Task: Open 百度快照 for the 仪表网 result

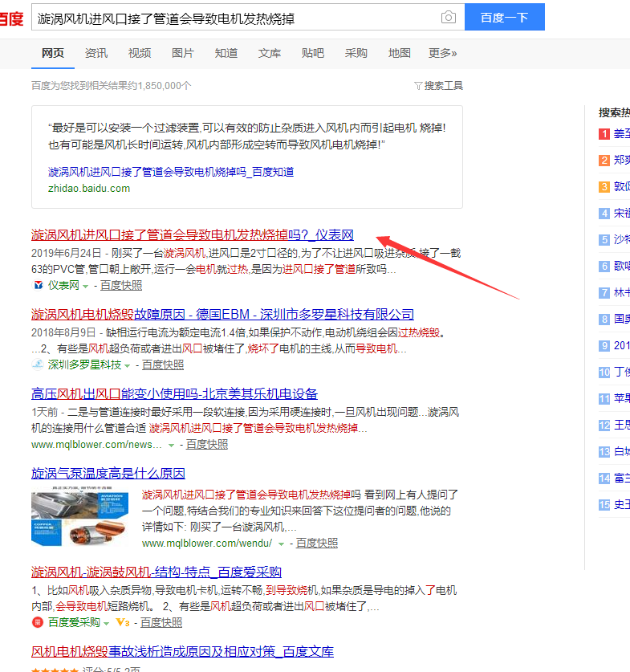Action: (x=121, y=286)
